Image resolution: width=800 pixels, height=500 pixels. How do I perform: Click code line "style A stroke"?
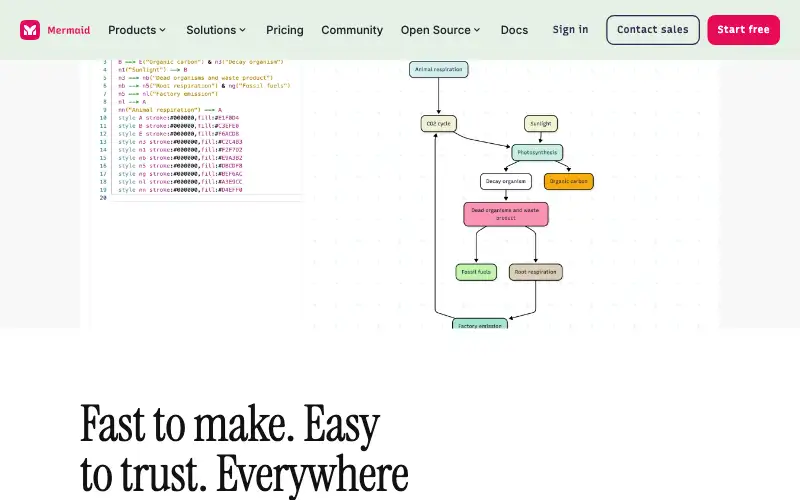tap(179, 118)
